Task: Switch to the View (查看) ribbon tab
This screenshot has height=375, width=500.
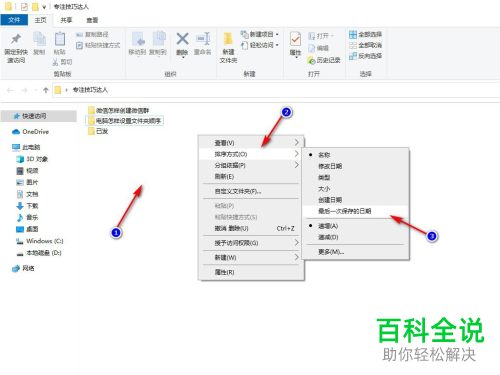Action: pos(92,20)
